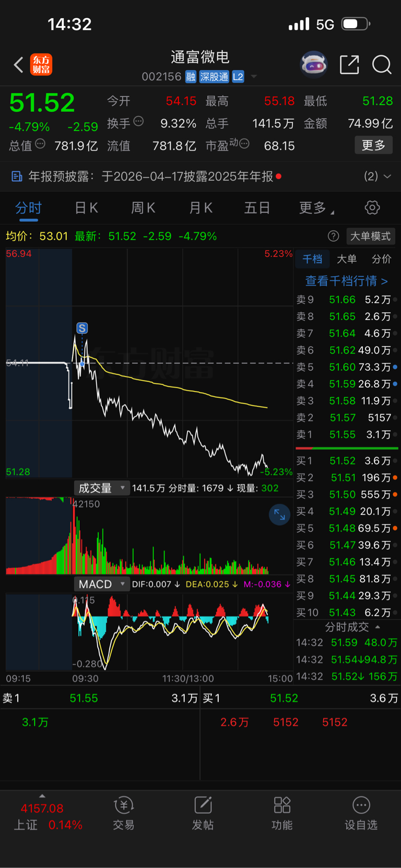The width and height of the screenshot is (401, 868).
Task: Open the 功能 functions icon
Action: [x=282, y=814]
